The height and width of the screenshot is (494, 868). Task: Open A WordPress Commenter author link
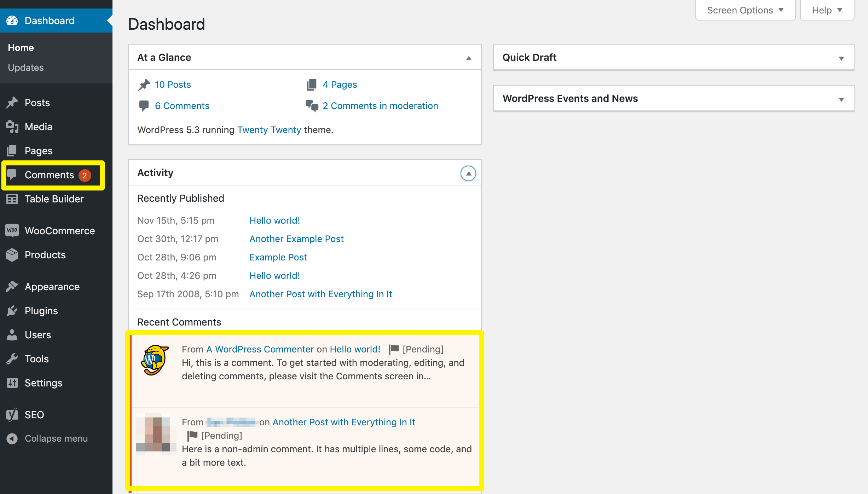(x=260, y=349)
